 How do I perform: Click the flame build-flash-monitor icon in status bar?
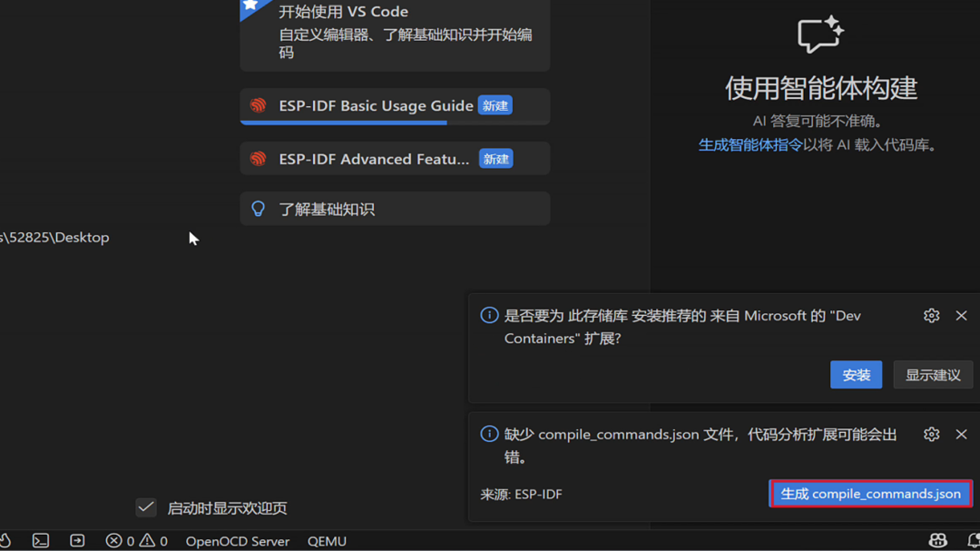[5, 540]
